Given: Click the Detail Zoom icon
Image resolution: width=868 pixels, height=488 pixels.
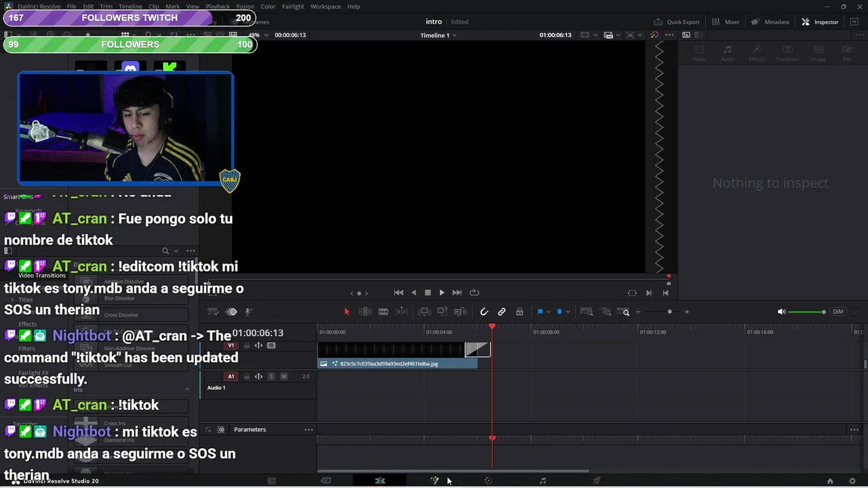Looking at the screenshot, I should coord(606,312).
